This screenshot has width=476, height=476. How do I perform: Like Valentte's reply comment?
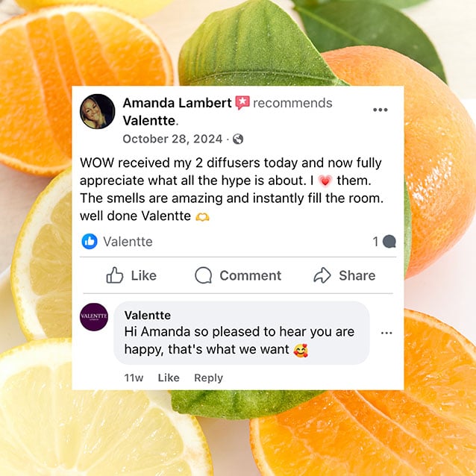[169, 378]
